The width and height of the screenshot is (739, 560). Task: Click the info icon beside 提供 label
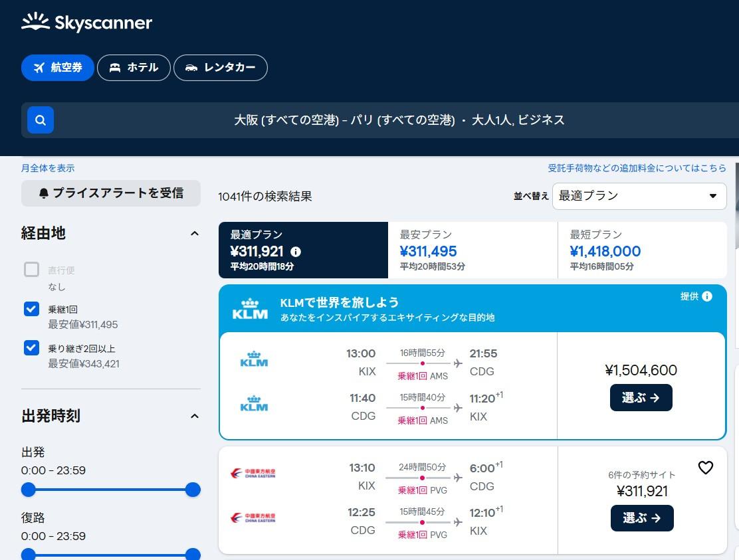point(707,296)
